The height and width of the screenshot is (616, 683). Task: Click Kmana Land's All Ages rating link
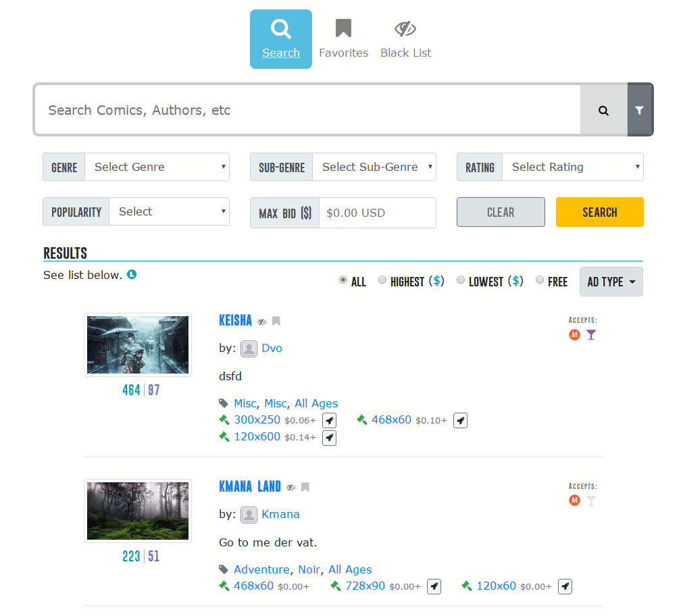coord(350,569)
